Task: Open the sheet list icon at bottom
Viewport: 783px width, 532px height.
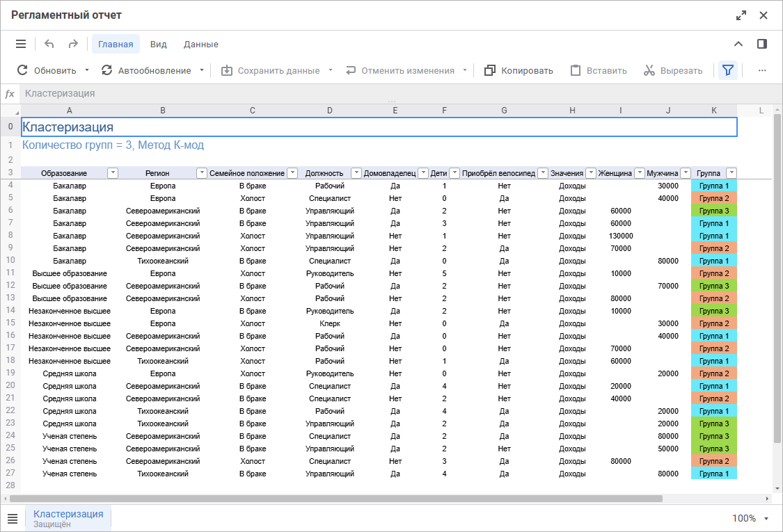Action: click(x=13, y=519)
